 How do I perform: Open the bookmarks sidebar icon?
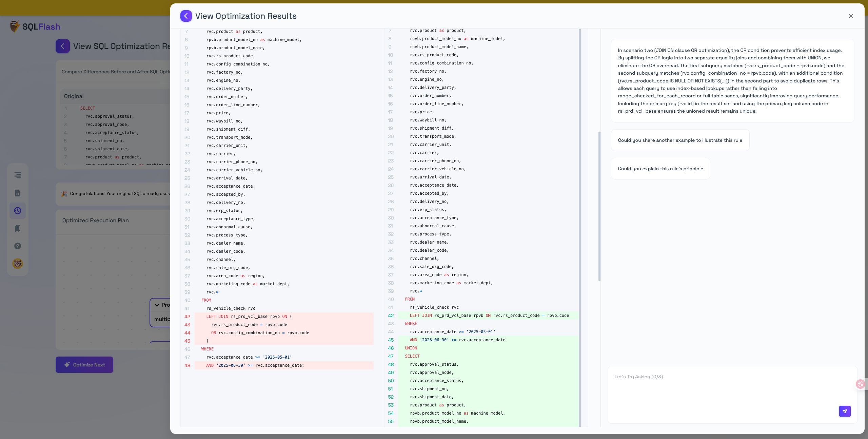(18, 228)
